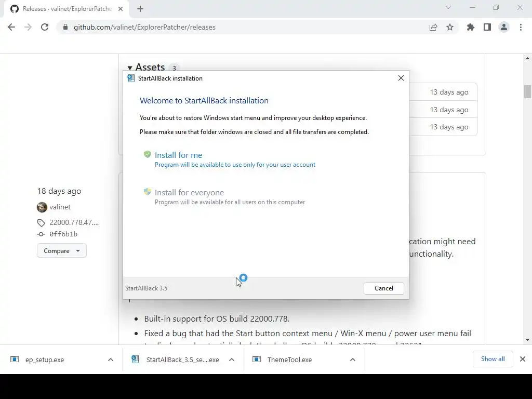Open the Chrome three-dot menu
Image resolution: width=532 pixels, height=399 pixels.
(521, 27)
